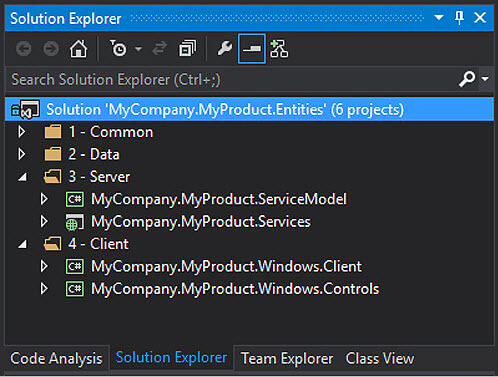Open the search options dropdown arrow
Image resolution: width=498 pixels, height=377 pixels.
point(485,79)
